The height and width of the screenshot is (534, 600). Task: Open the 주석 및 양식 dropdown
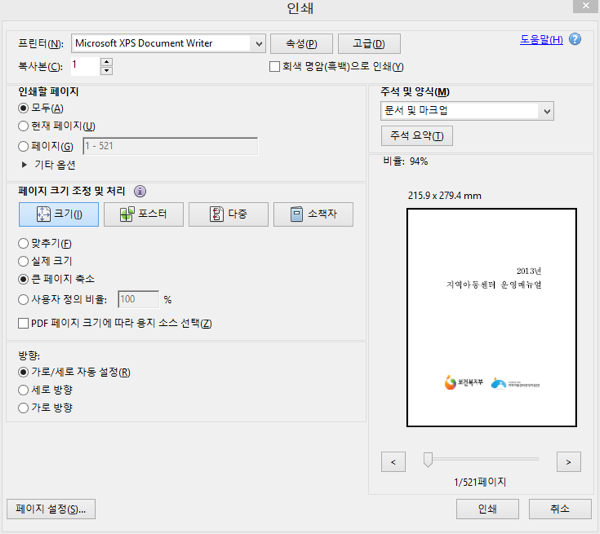[547, 111]
